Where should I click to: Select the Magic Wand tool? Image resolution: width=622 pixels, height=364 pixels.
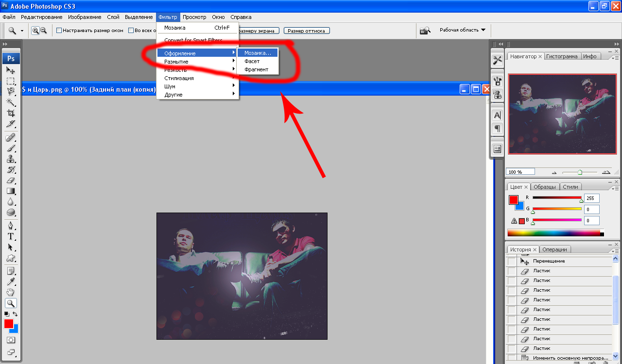(x=11, y=102)
